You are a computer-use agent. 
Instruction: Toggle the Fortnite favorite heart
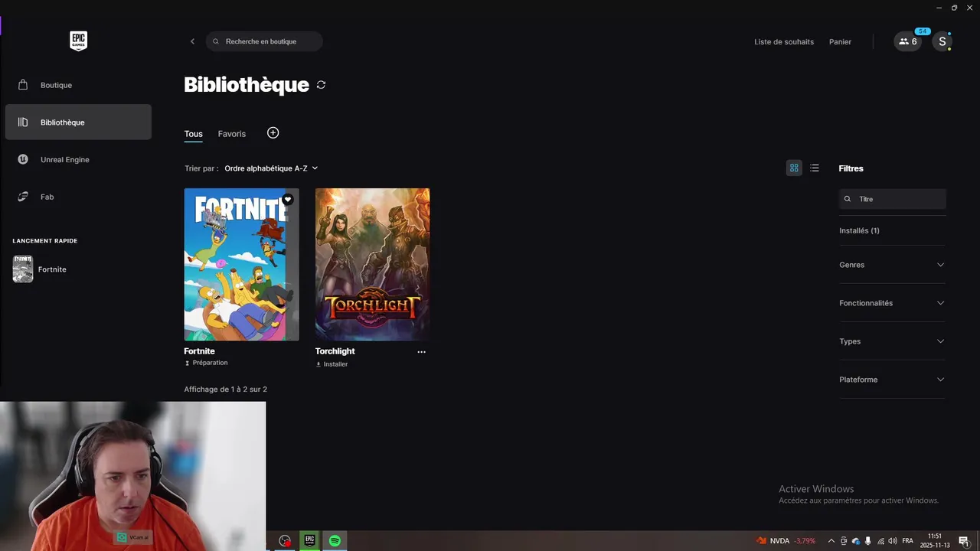coord(288,200)
